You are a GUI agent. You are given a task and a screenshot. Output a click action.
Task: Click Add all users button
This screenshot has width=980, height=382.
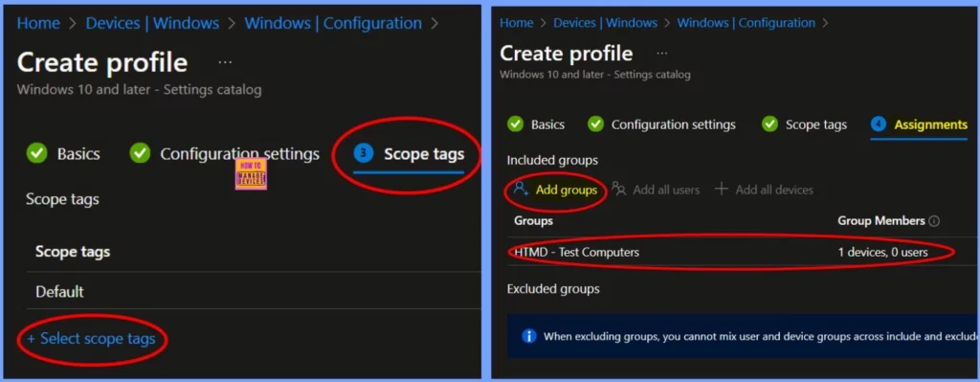coord(656,190)
